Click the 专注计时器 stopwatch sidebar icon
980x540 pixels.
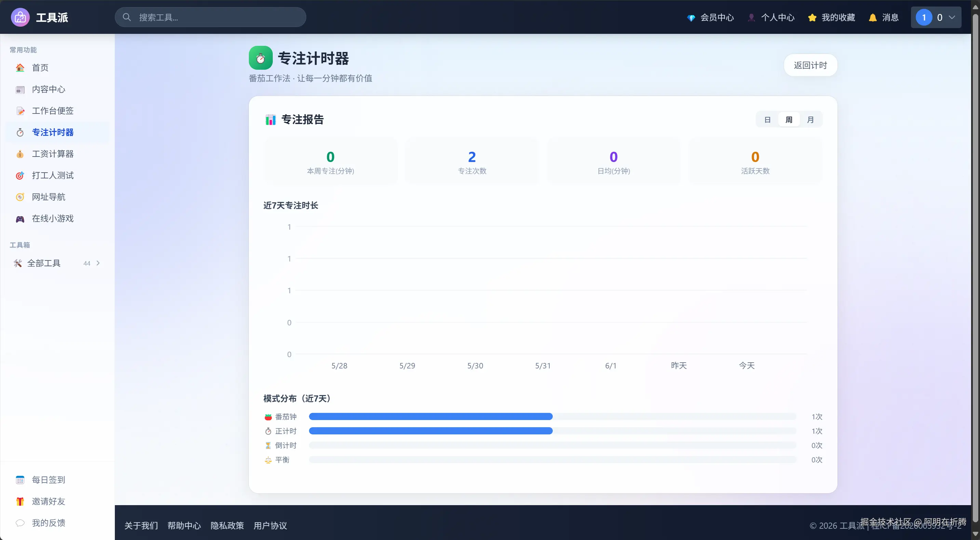(20, 132)
